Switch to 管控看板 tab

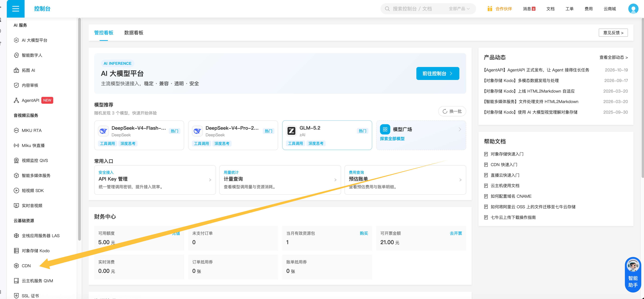[x=104, y=33]
